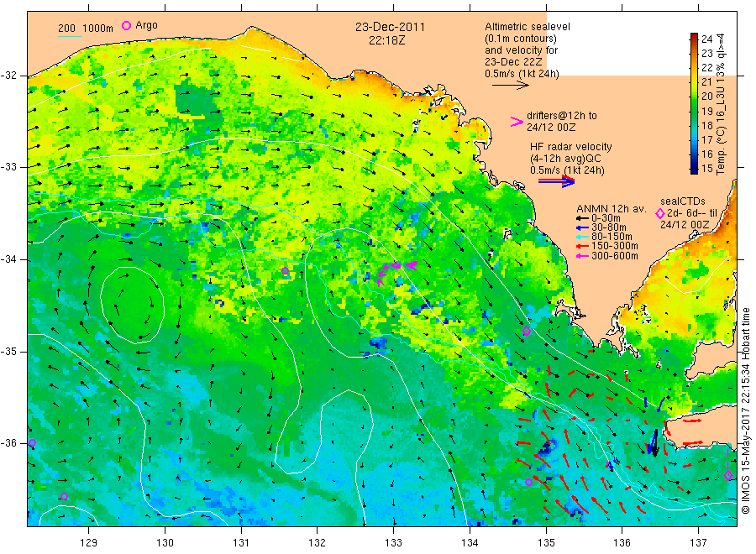This screenshot has height=554, width=756.
Task: Click the '-36' latitude axis label
Action: pos(8,443)
